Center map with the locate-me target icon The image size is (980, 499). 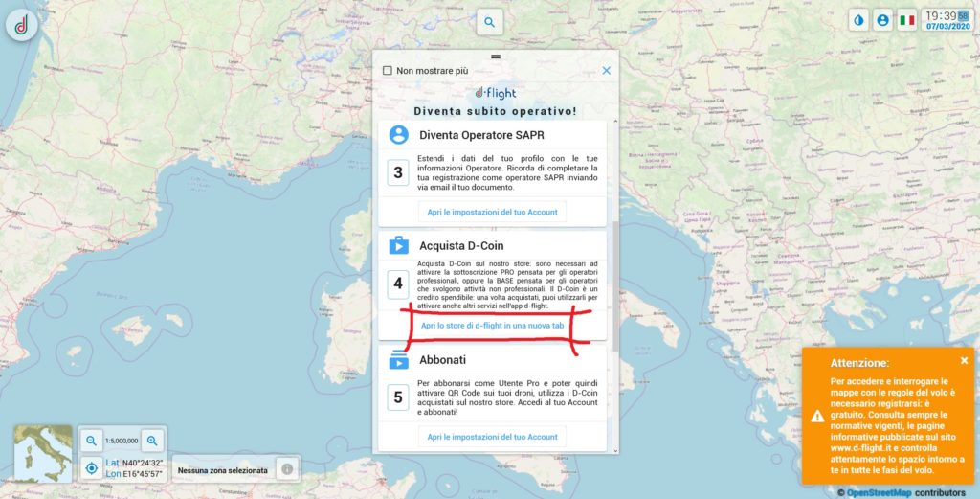pos(91,467)
